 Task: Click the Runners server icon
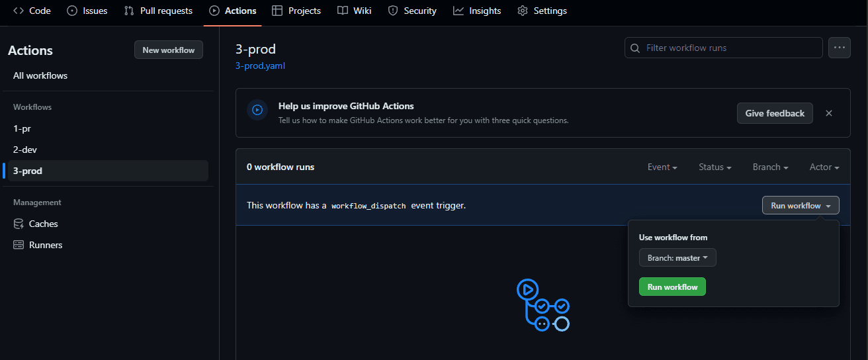(x=19, y=245)
